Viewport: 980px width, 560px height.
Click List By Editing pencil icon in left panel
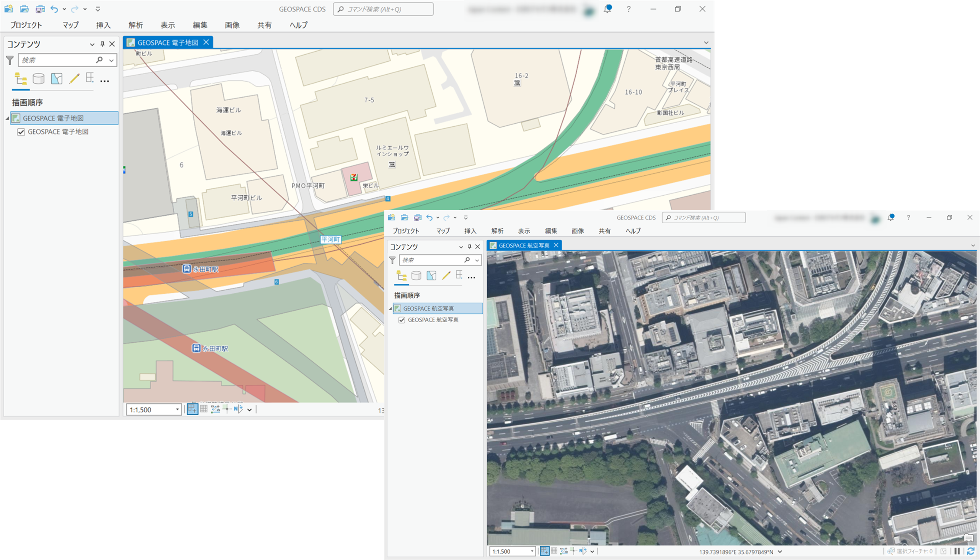tap(74, 79)
